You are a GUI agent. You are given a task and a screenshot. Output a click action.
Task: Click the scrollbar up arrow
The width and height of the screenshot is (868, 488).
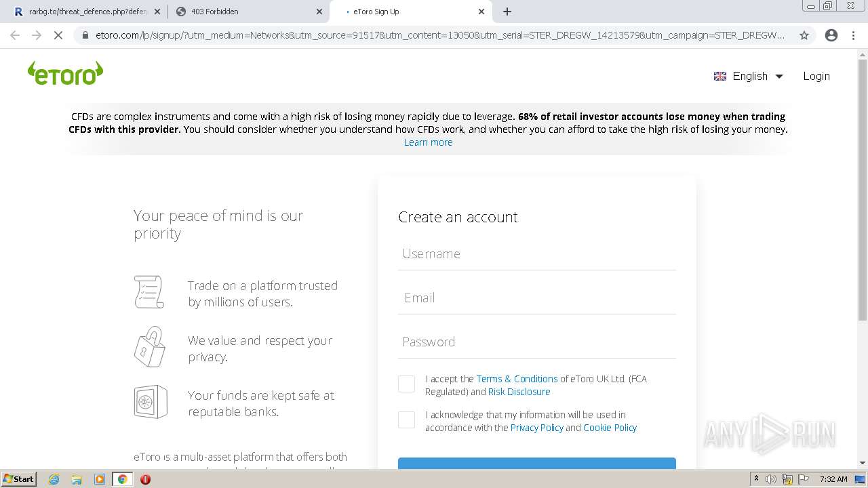tap(862, 54)
